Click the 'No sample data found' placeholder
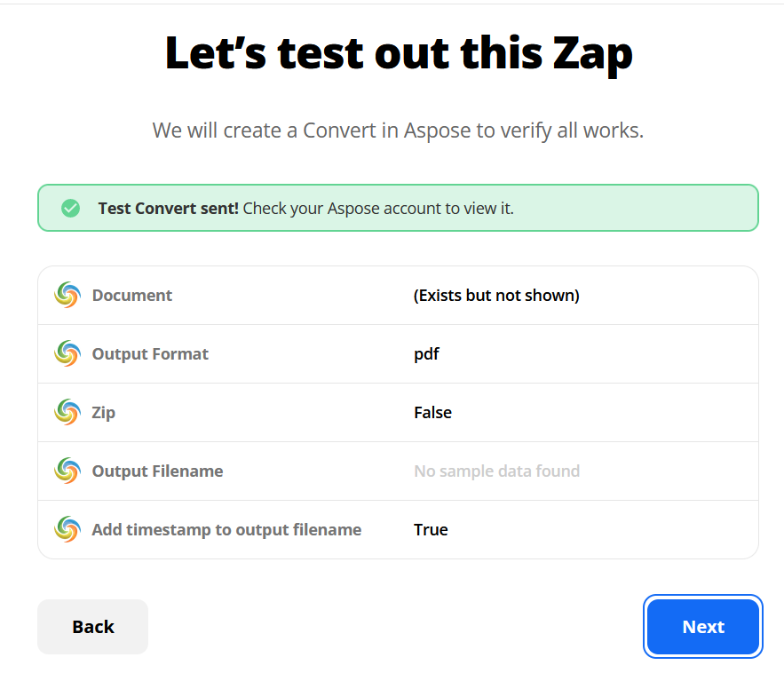This screenshot has width=784, height=681. coord(496,471)
